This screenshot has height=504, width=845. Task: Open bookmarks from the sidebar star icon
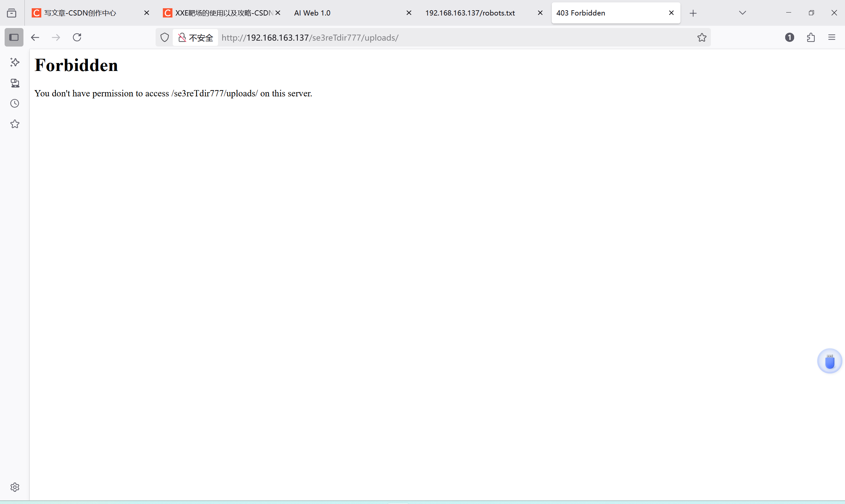click(x=14, y=124)
